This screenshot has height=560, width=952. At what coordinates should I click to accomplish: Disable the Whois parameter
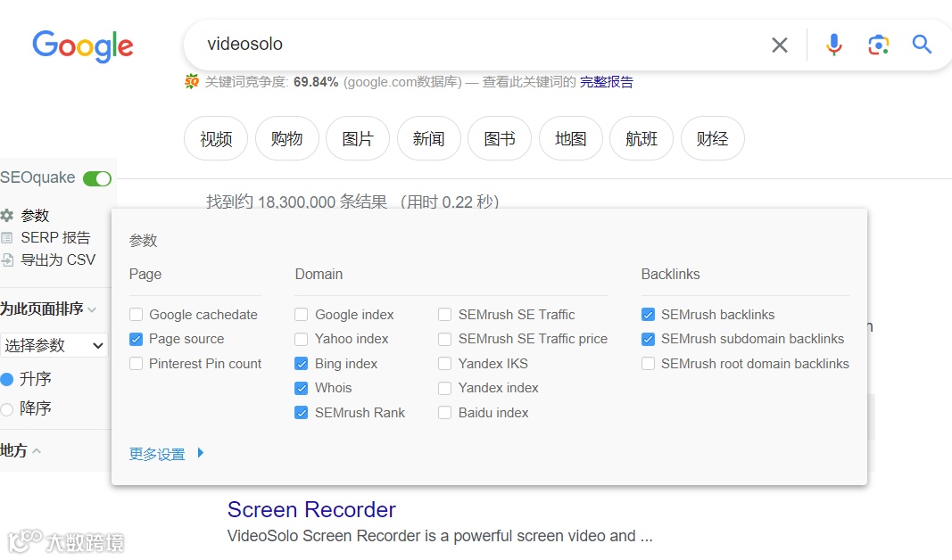tap(302, 388)
